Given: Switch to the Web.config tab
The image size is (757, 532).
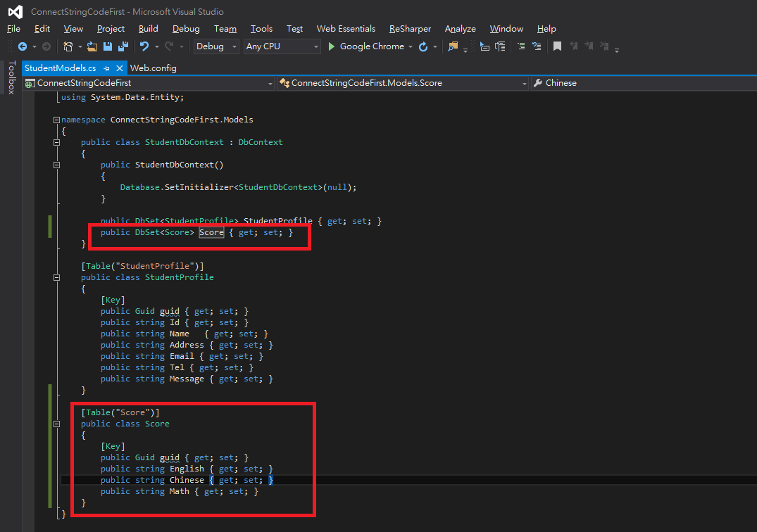Looking at the screenshot, I should coord(153,68).
